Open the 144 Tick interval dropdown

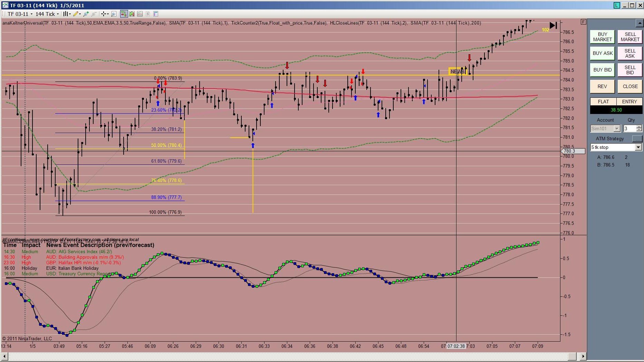click(x=47, y=14)
